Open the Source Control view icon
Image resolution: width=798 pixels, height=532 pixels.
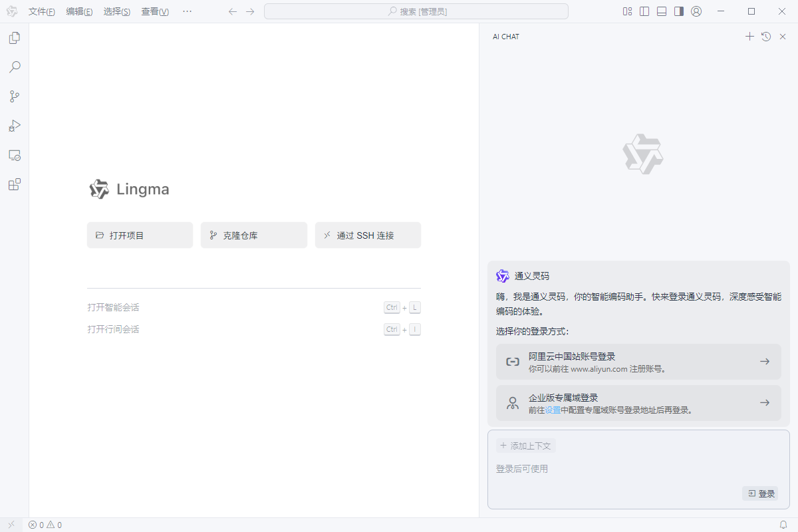14,96
